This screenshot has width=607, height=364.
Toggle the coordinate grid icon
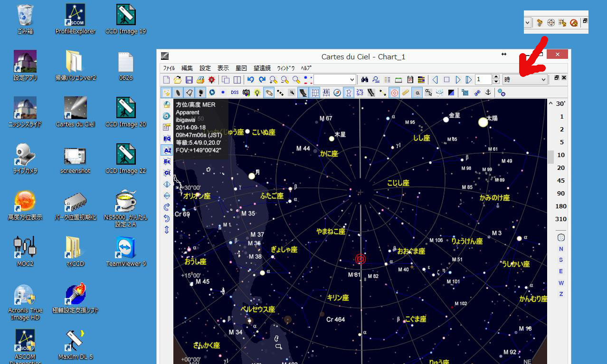point(314,93)
